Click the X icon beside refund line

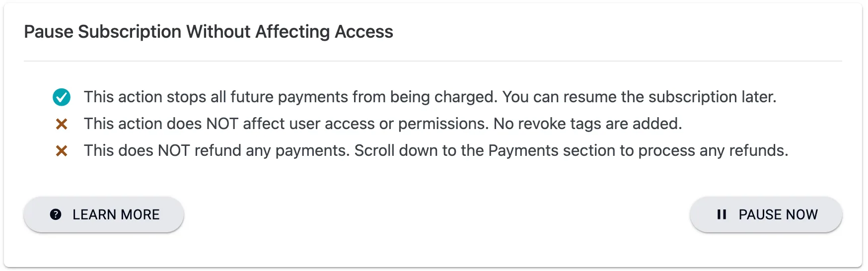62,151
